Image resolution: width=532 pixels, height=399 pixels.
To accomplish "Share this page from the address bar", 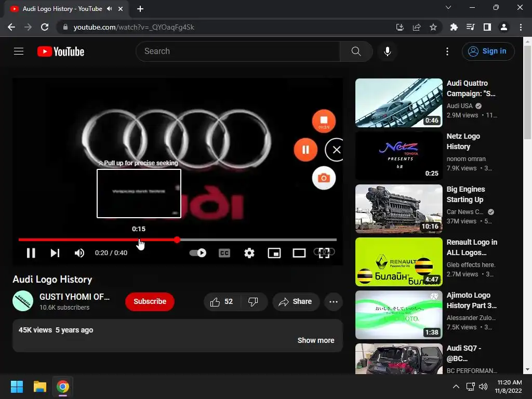I will coord(417,27).
